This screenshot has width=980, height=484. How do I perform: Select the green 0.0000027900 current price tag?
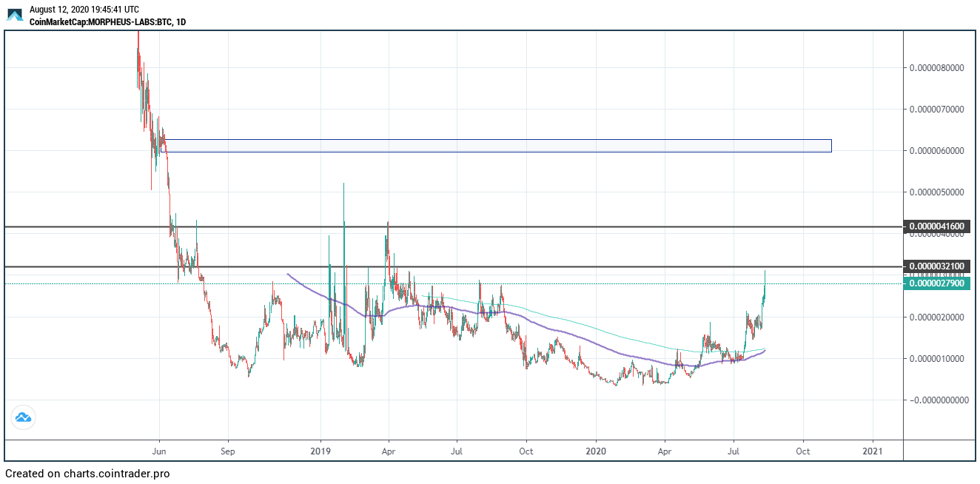coord(936,283)
